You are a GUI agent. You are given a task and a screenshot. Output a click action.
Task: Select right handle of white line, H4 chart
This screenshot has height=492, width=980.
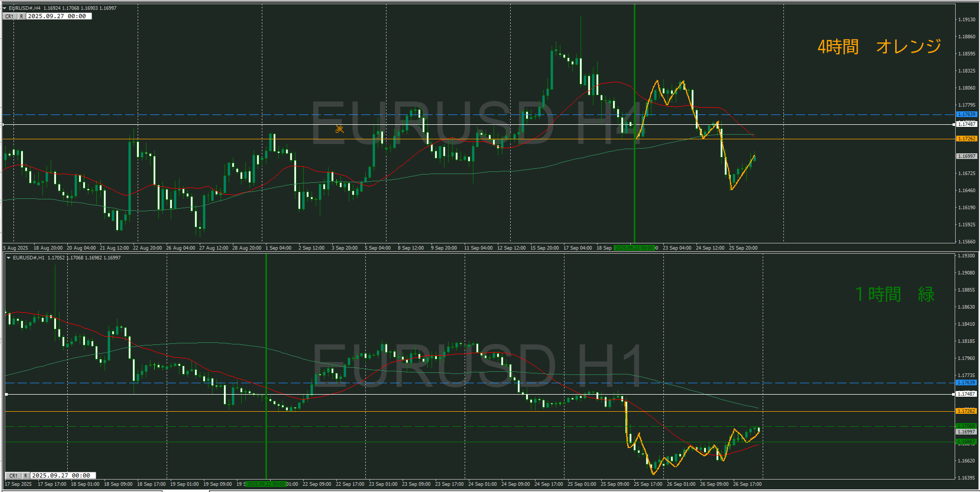[954, 124]
